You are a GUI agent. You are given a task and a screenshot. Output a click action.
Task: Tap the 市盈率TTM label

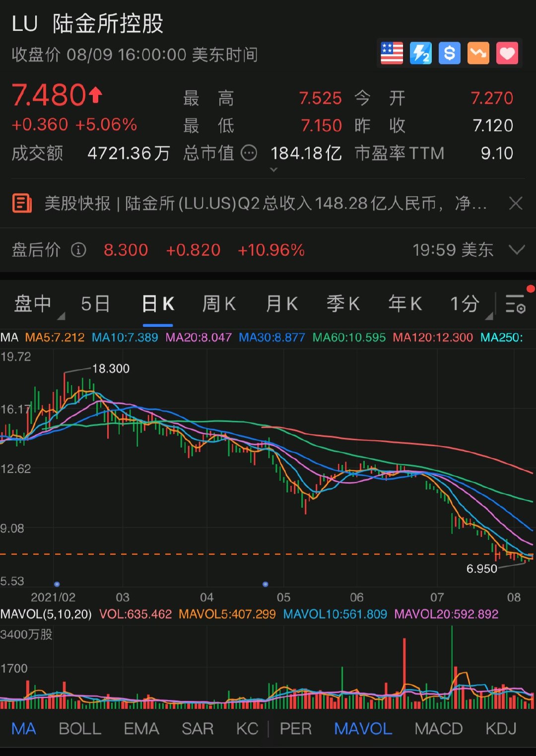400,153
